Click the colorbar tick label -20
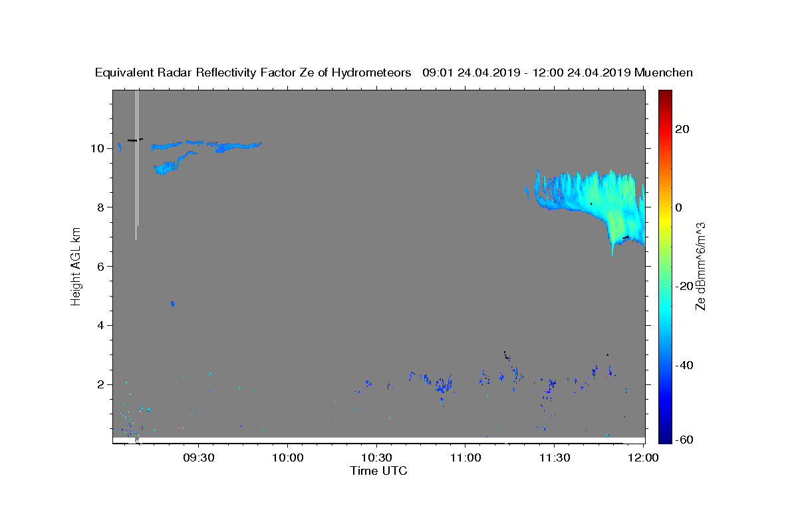 [x=685, y=287]
